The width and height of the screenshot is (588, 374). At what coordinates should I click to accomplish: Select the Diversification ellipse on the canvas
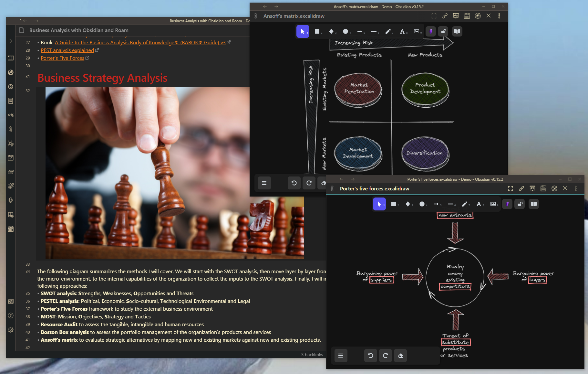coord(425,153)
